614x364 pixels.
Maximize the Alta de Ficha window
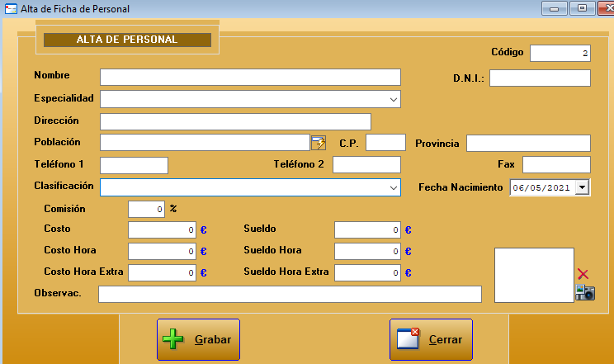pos(583,8)
